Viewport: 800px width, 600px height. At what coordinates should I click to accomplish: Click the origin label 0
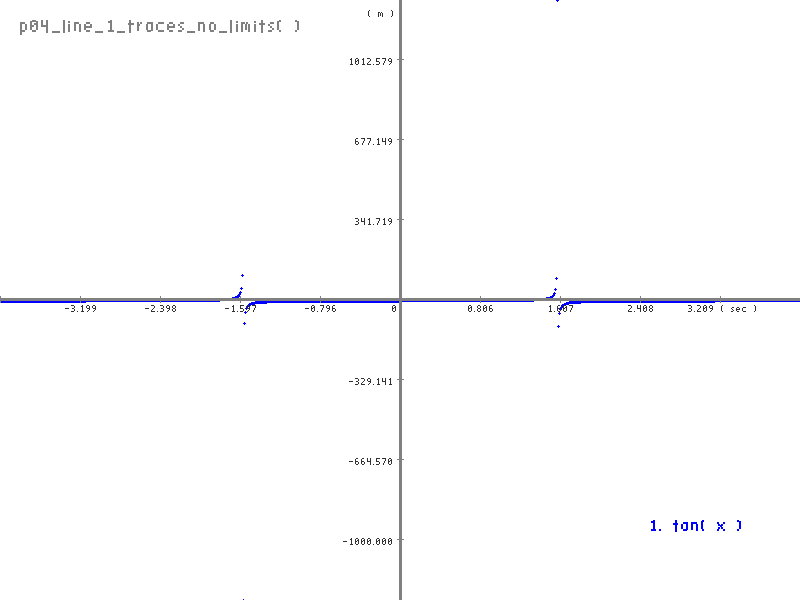[x=394, y=309]
